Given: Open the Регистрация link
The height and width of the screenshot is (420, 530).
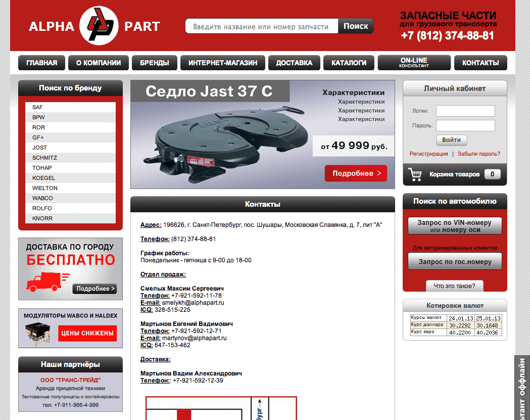Looking at the screenshot, I should [x=428, y=154].
